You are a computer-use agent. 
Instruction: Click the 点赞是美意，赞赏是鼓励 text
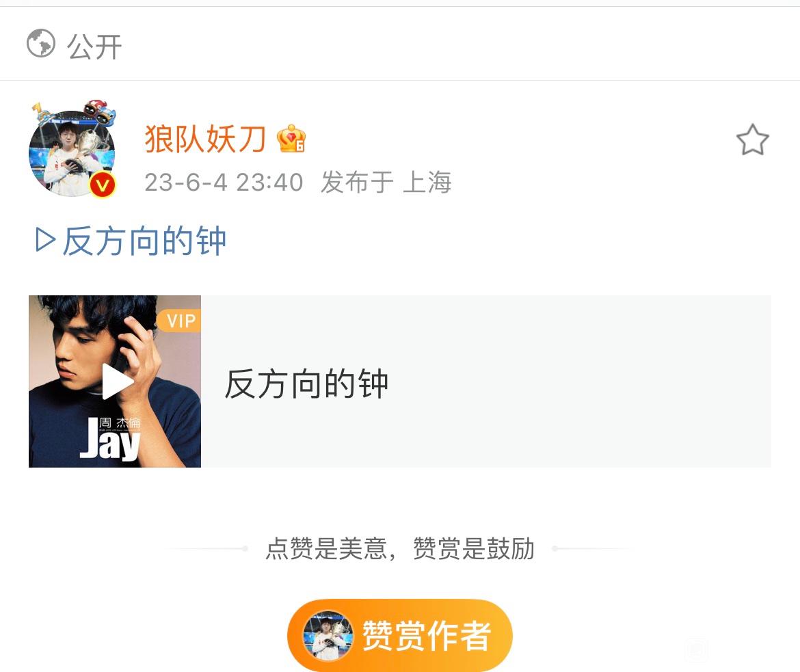[x=399, y=549]
